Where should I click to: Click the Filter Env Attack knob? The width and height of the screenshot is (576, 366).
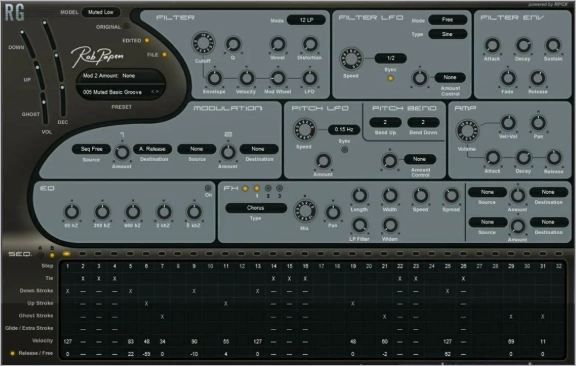tap(492, 45)
